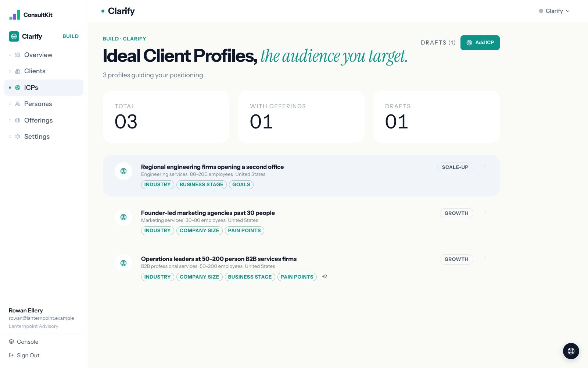Screen dimensions: 588x368
Task: Click the Rowan Ellery account name
Action: (26, 311)
